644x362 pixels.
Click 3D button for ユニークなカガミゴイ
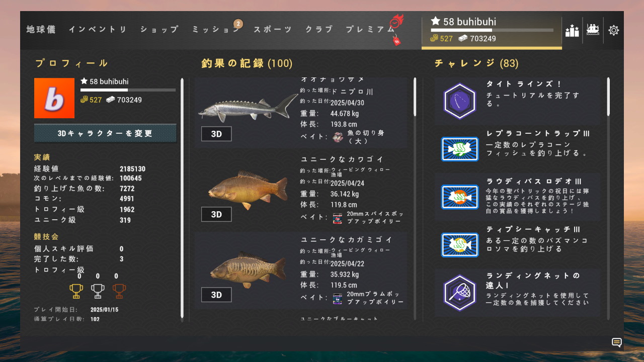(x=216, y=295)
